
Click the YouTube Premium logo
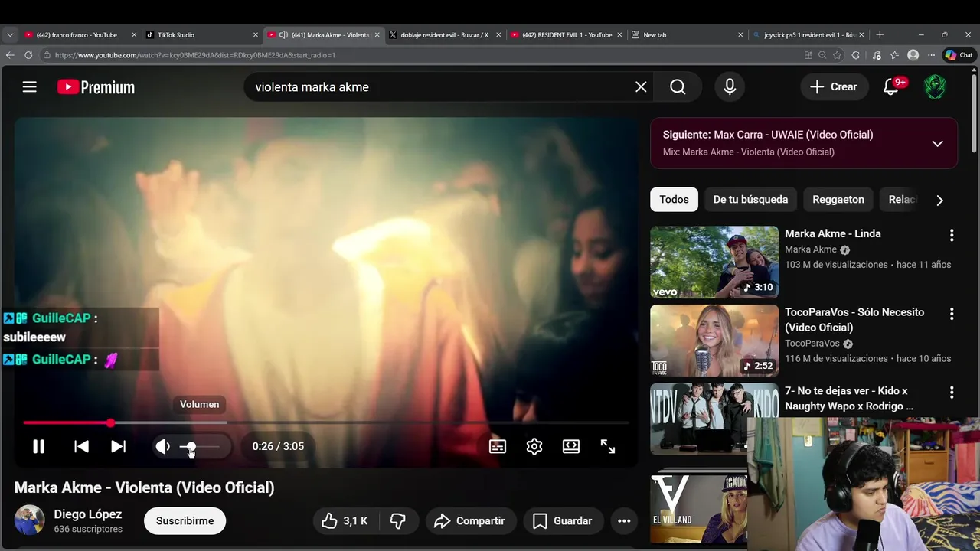(x=96, y=87)
